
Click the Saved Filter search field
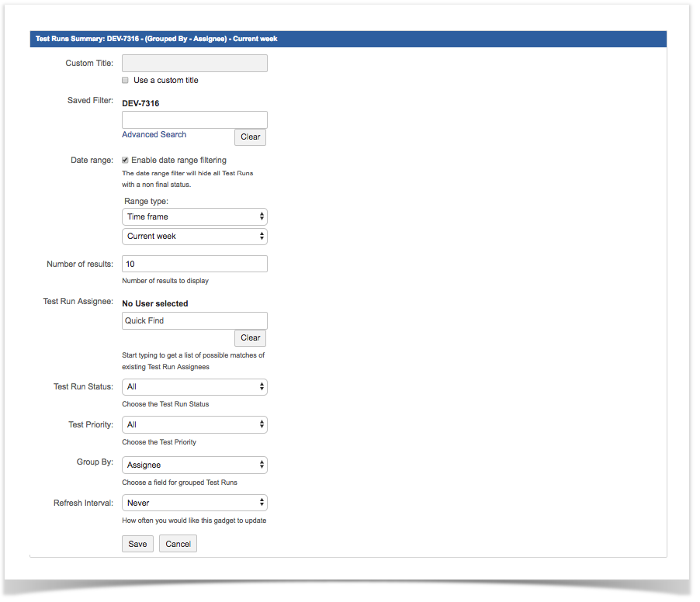[x=195, y=120]
